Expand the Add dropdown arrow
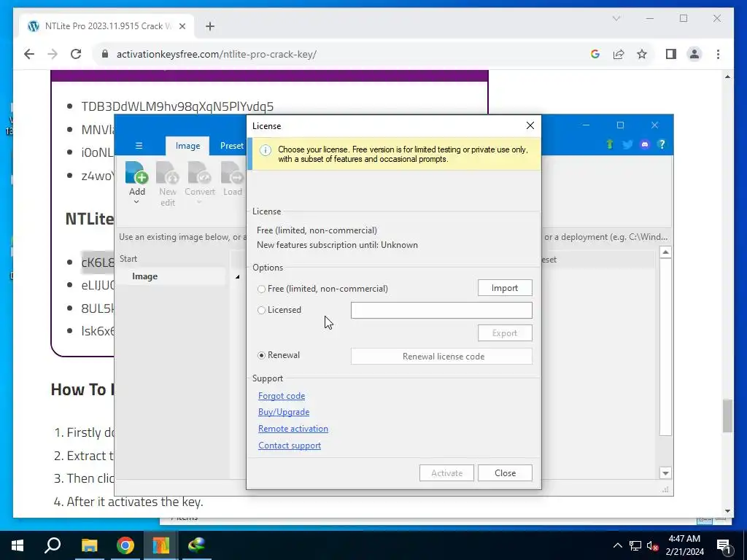The width and height of the screenshot is (747, 560). pos(136,202)
